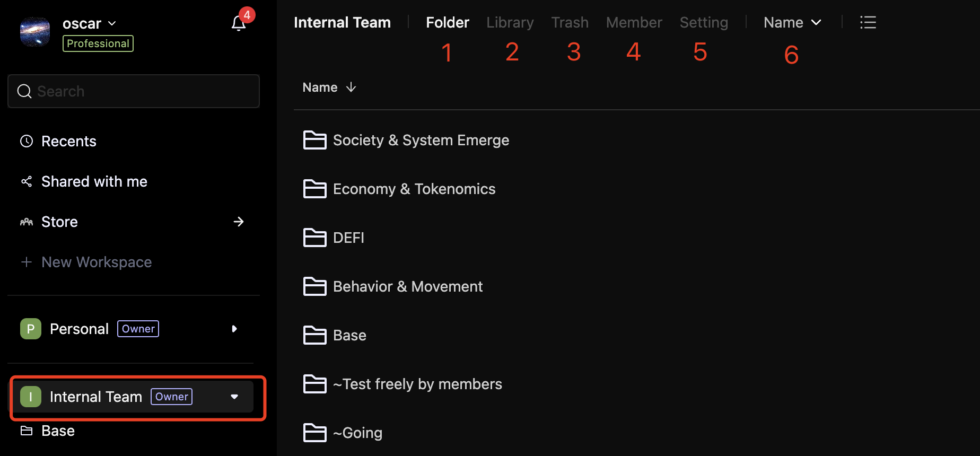The width and height of the screenshot is (980, 456).
Task: Click the DEFI folder icon
Action: 314,238
